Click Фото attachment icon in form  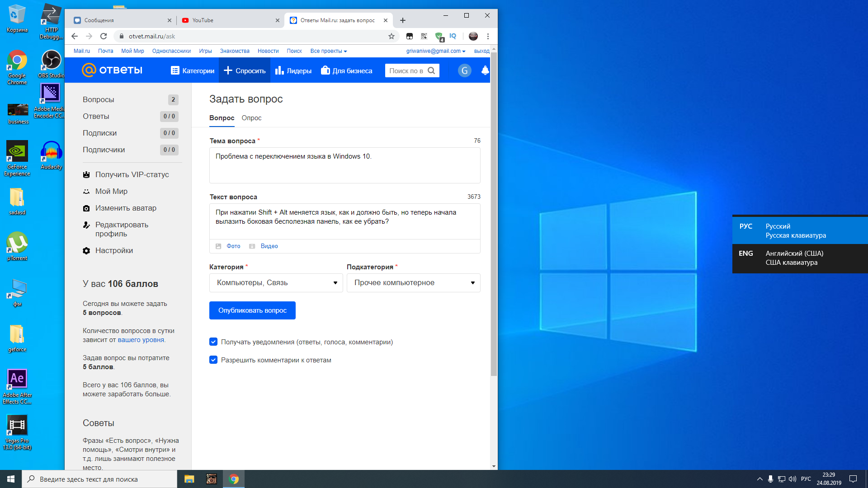(218, 246)
